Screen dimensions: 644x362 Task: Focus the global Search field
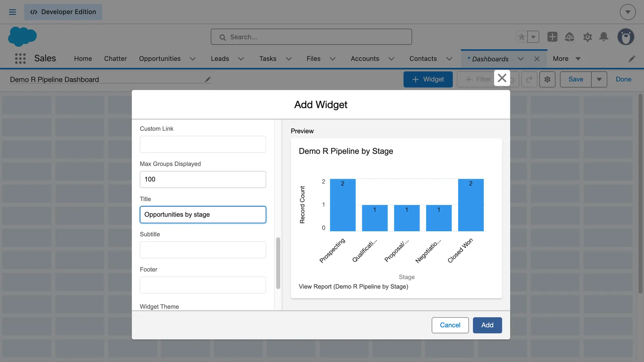point(311,37)
